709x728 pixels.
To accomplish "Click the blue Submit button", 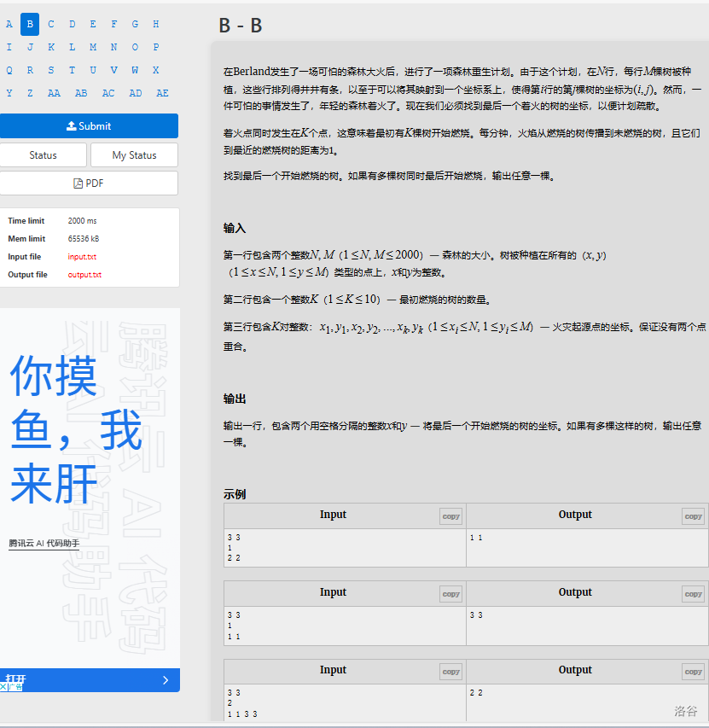I will [89, 125].
